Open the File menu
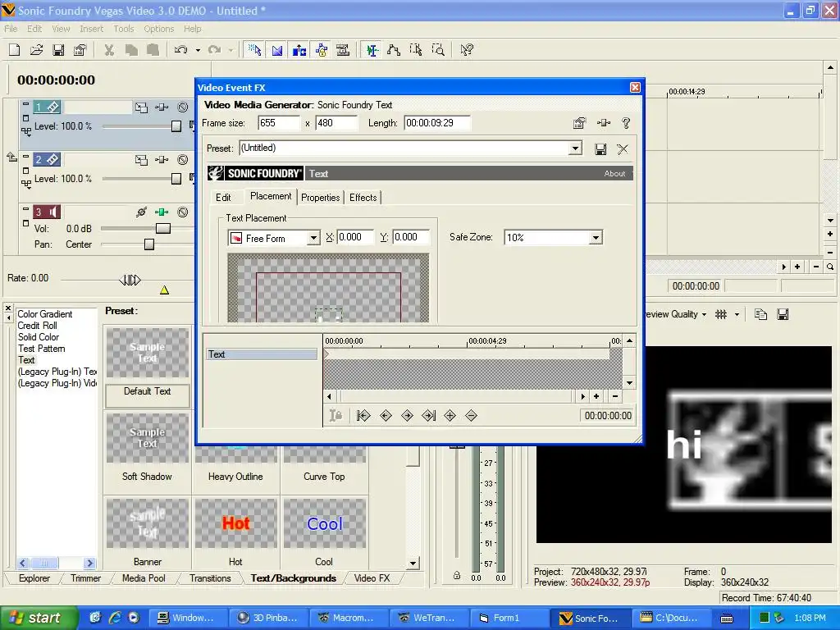 [11, 29]
